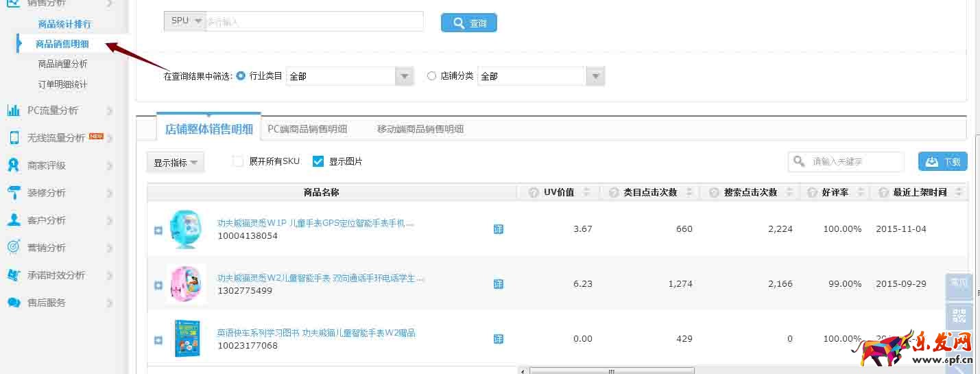
Task: Expand the SPU search type selector
Action: (184, 21)
